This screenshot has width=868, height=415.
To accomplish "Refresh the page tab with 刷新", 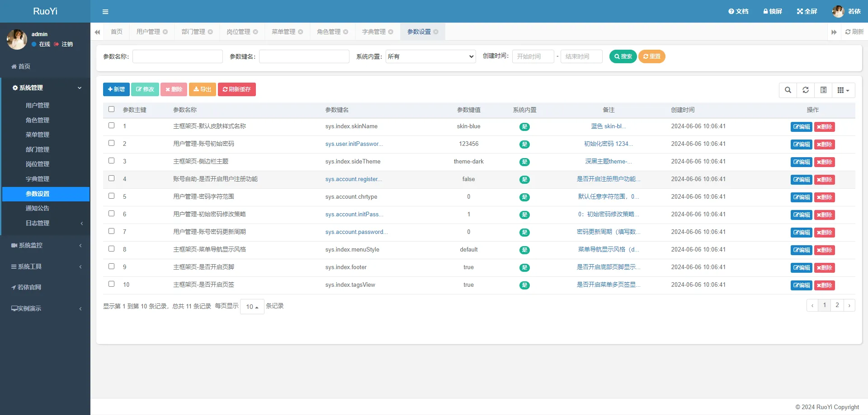I will pos(854,32).
